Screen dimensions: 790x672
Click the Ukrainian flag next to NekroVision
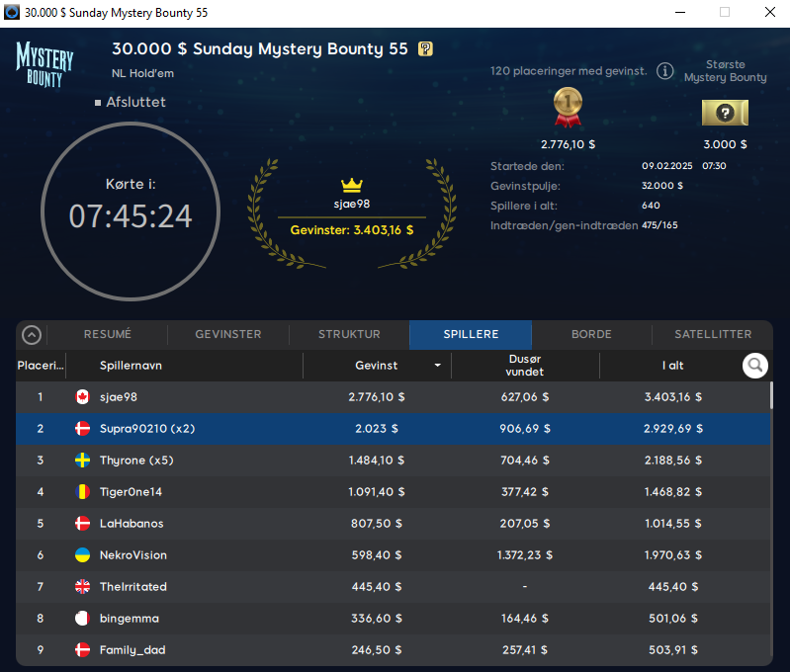point(83,555)
